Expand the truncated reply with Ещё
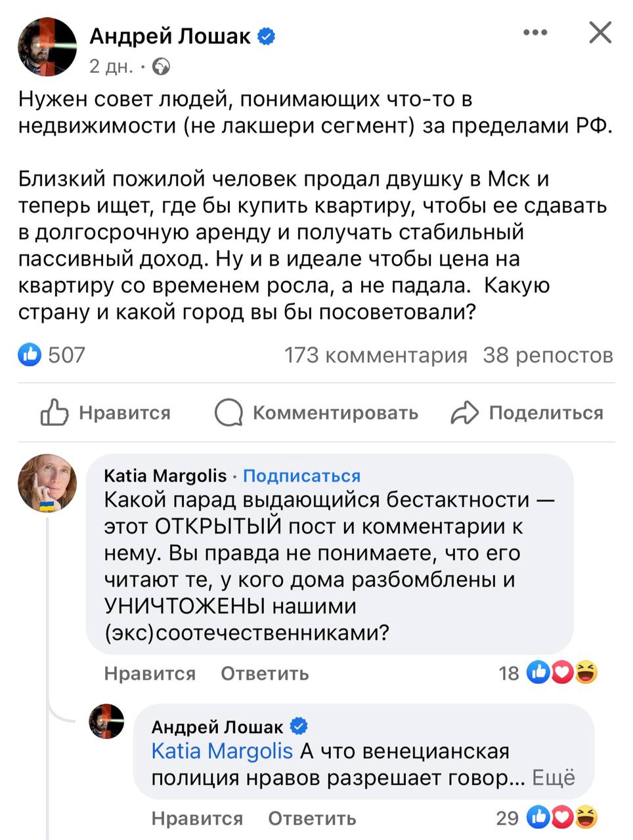The width and height of the screenshot is (633, 840). [x=553, y=778]
